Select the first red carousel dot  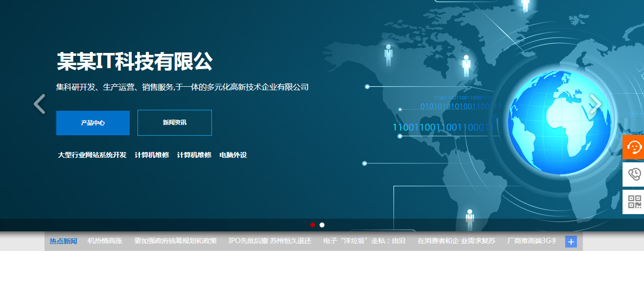click(313, 225)
